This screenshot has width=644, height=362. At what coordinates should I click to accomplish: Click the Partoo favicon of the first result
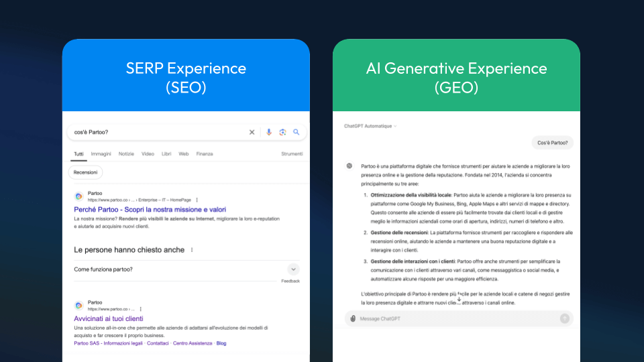pyautogui.click(x=79, y=196)
